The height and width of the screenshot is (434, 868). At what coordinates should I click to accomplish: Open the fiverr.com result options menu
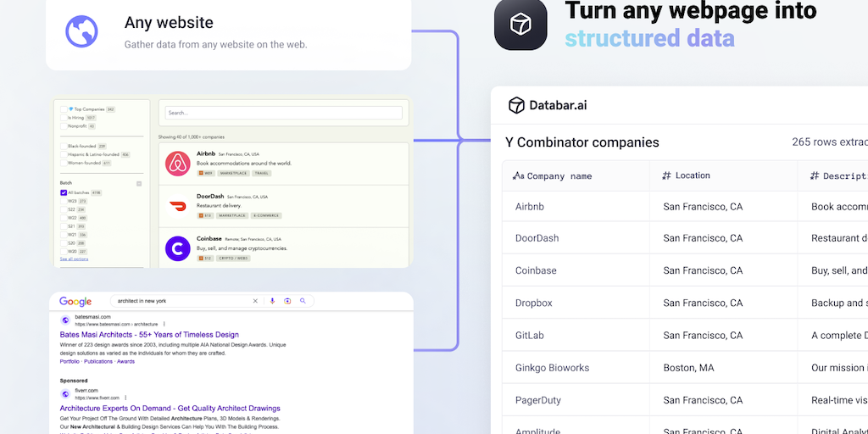(x=125, y=398)
